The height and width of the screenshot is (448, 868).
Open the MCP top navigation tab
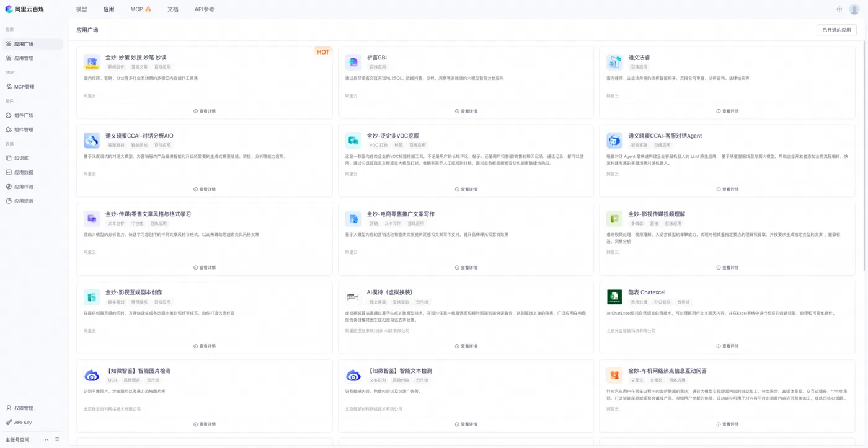pyautogui.click(x=141, y=9)
